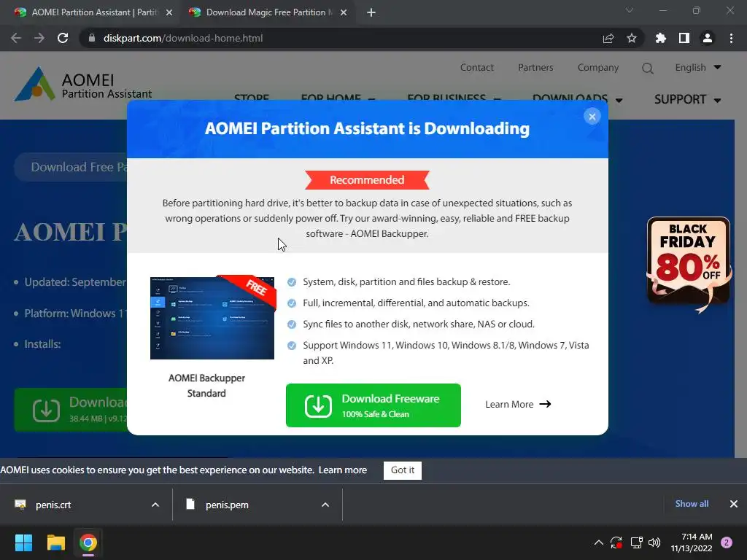Follow the Learn More arrow link
The width and height of the screenshot is (747, 560).
point(519,404)
